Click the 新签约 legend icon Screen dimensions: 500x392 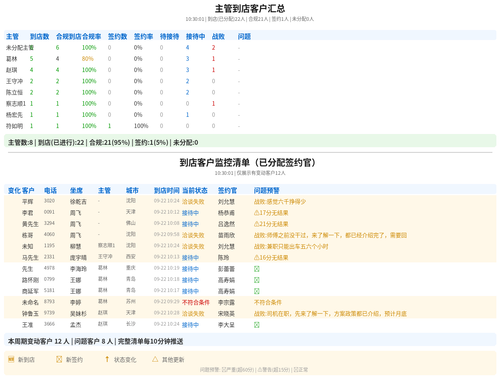59,359
